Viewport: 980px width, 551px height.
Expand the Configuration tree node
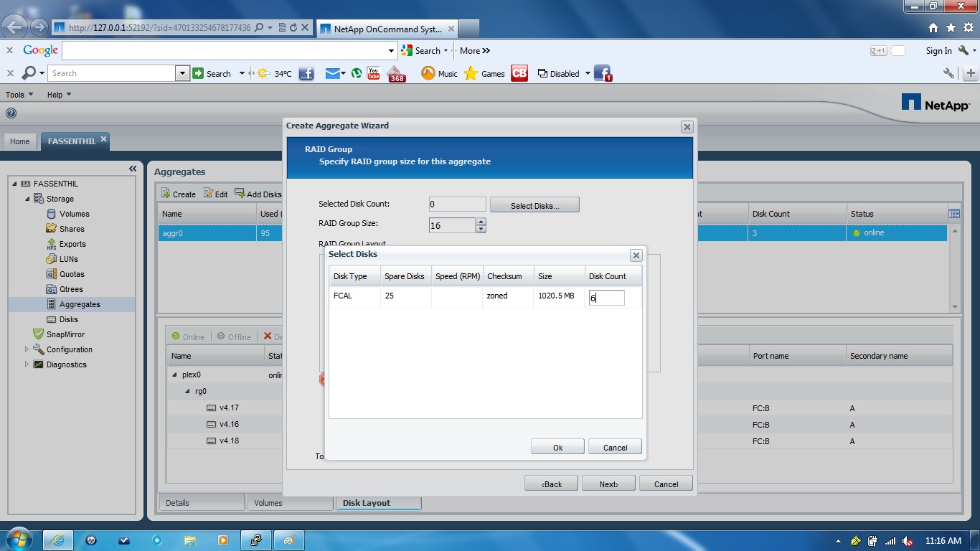point(27,349)
